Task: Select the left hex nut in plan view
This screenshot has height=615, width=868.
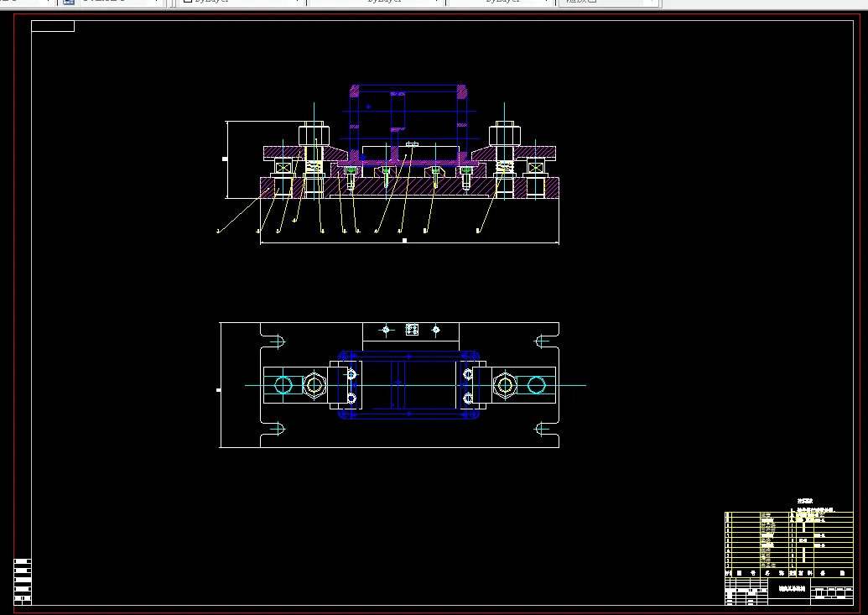Action: coord(314,385)
